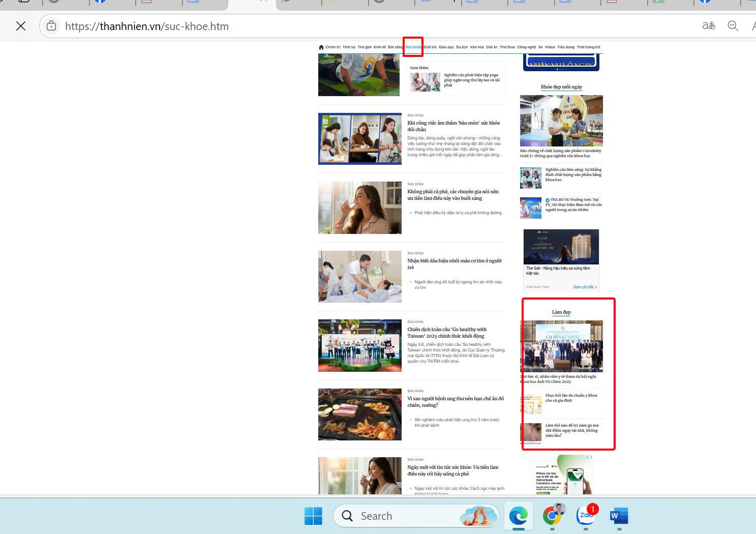Image resolution: width=756 pixels, height=534 pixels.
Task: Open the Đời sống section
Action: point(395,47)
